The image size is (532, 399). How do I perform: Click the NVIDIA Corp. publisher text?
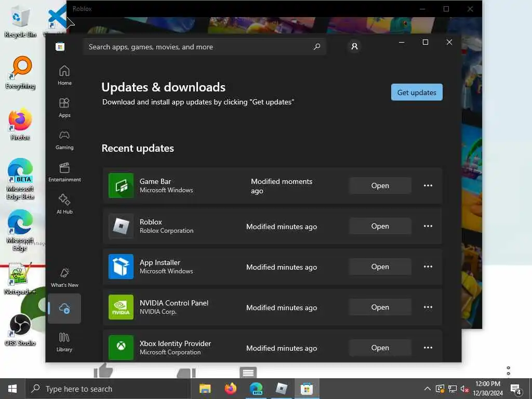coord(158,312)
